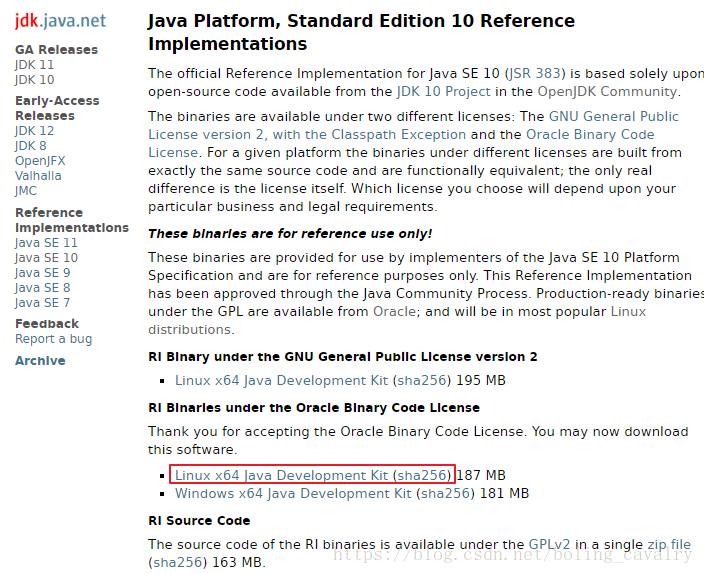Follow the Oracle production binaries link
704x574 pixels.
(394, 312)
